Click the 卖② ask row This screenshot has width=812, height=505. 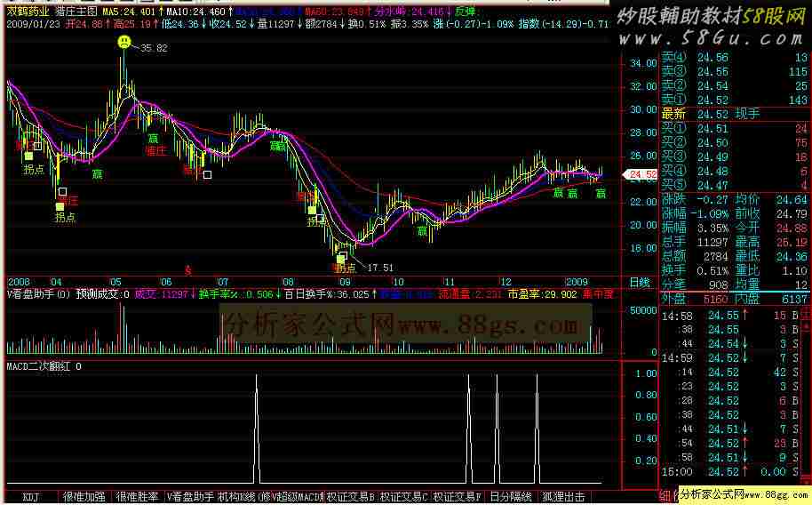pyautogui.click(x=735, y=85)
